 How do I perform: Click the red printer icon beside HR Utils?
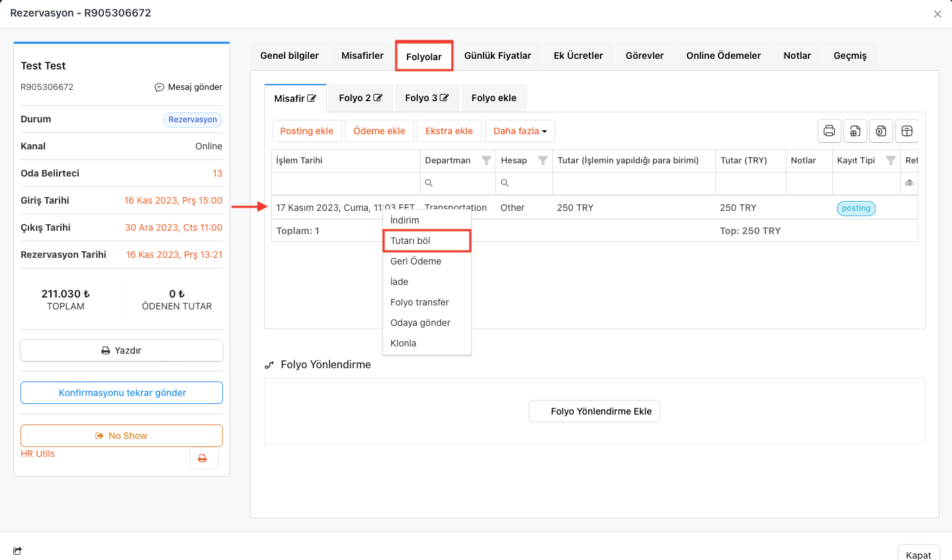[203, 458]
